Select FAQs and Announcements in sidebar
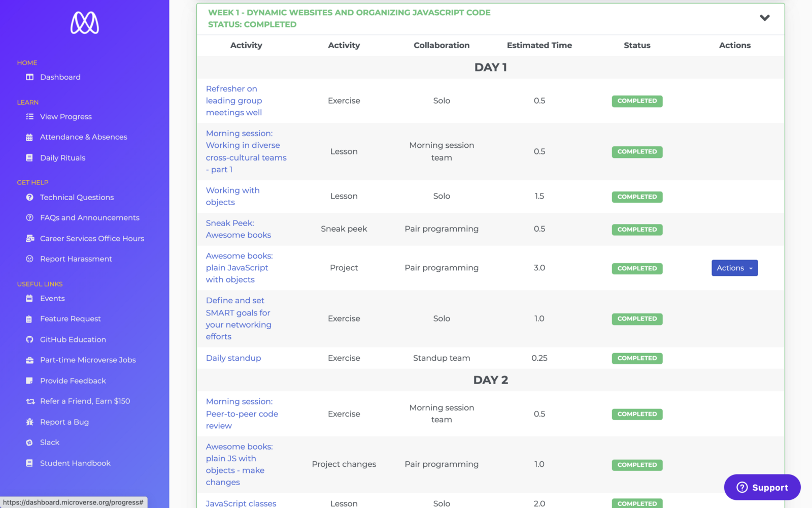This screenshot has width=812, height=508. pyautogui.click(x=89, y=218)
